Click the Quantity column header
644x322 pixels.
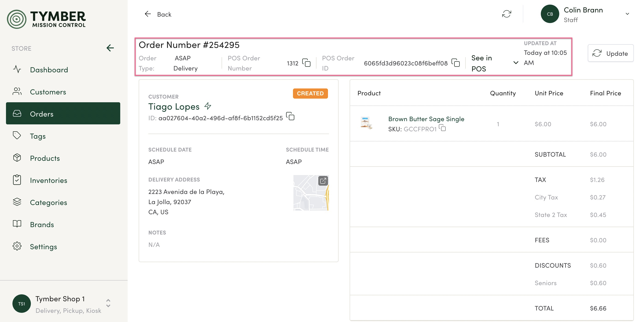click(503, 93)
